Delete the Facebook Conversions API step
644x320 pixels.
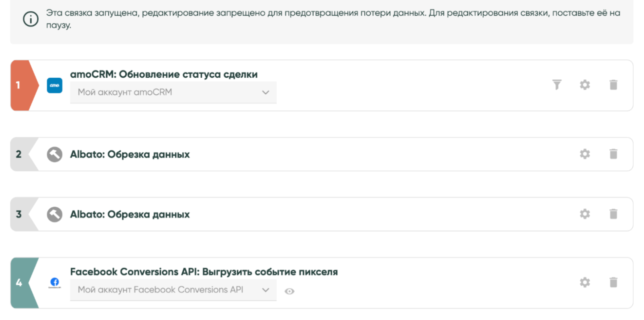[613, 283]
